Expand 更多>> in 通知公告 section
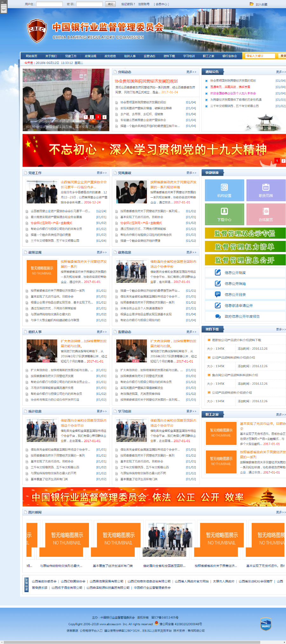 point(281,72)
